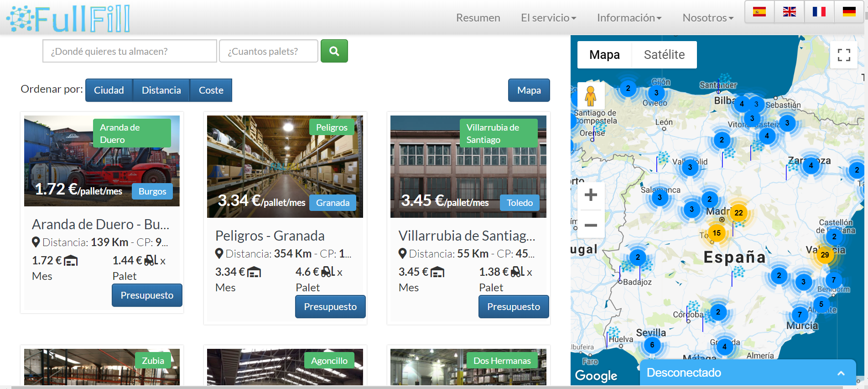
Task: Open the Información dropdown menu
Action: (629, 18)
